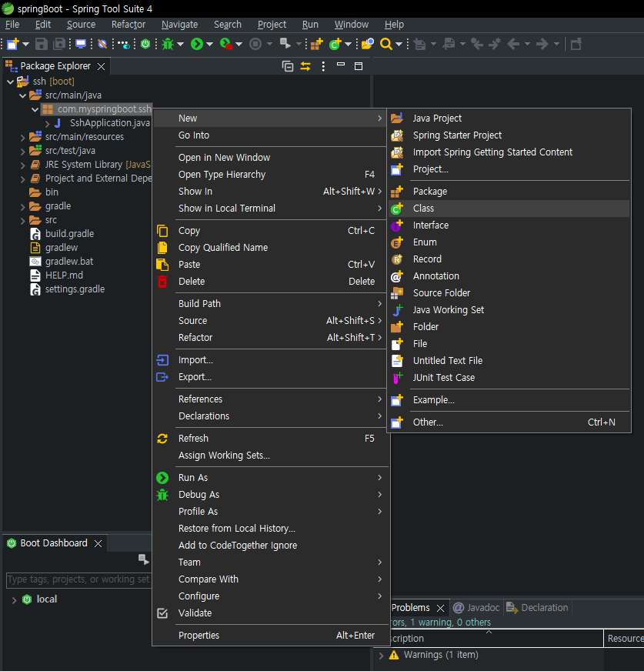
Task: Open Properties from the context menu
Action: (x=270, y=635)
